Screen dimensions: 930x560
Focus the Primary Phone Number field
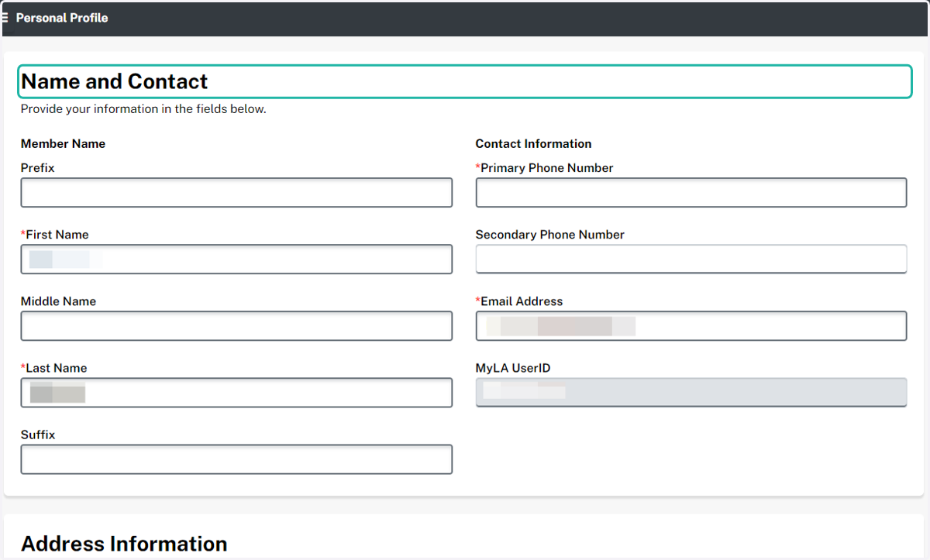[691, 193]
